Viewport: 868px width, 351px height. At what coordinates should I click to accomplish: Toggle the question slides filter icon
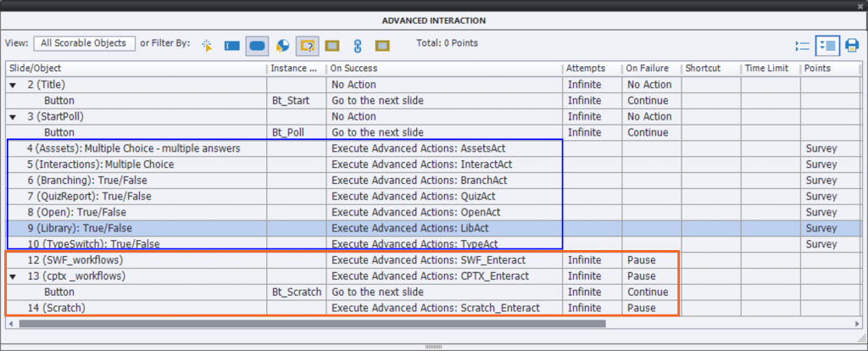(x=308, y=45)
